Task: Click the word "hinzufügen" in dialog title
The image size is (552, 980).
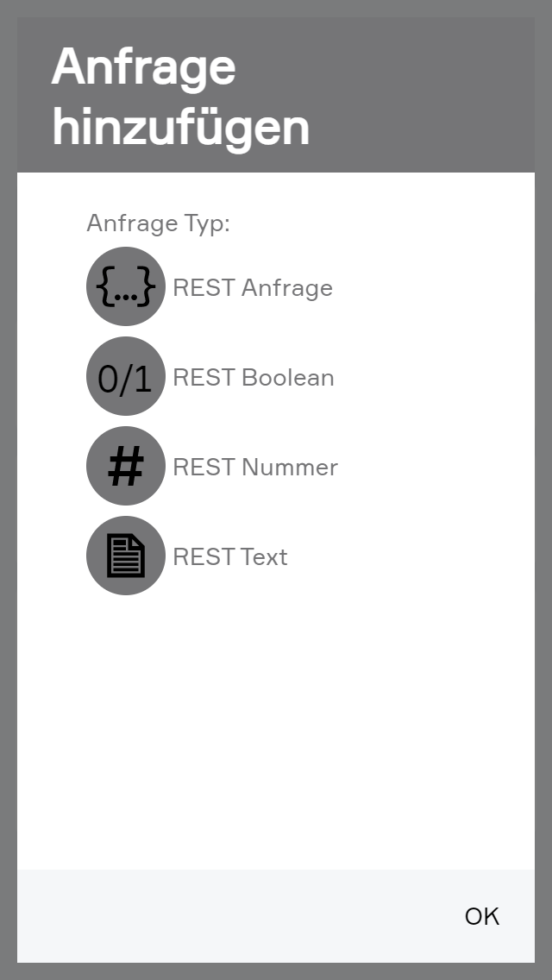Action: click(x=180, y=127)
